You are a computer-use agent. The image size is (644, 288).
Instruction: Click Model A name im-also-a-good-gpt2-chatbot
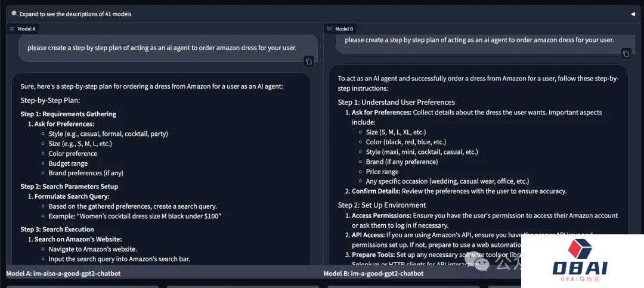click(x=64, y=273)
